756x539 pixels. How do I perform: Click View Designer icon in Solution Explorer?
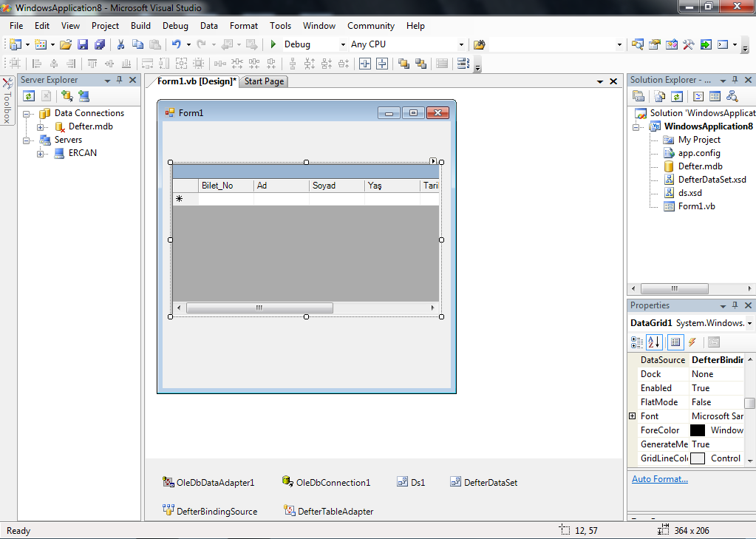pyautogui.click(x=715, y=96)
